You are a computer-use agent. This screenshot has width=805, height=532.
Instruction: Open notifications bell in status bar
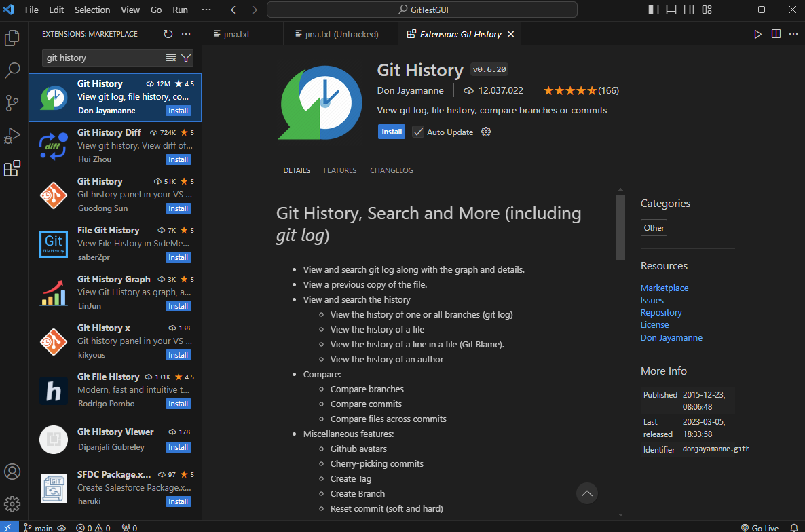coord(793,527)
